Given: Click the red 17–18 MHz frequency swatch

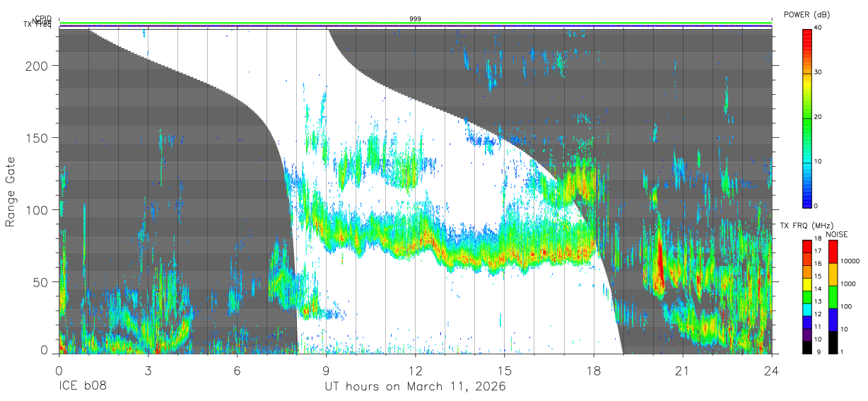Looking at the screenshot, I should 807,246.
